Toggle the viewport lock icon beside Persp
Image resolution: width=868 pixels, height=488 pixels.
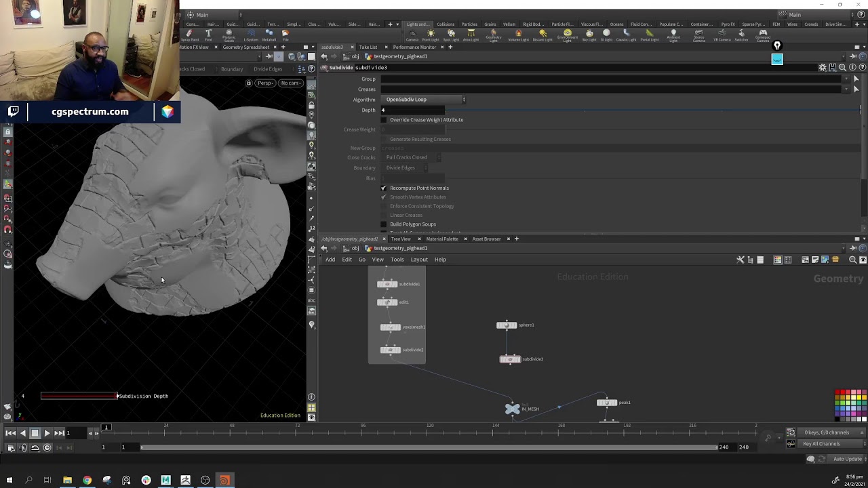[249, 83]
